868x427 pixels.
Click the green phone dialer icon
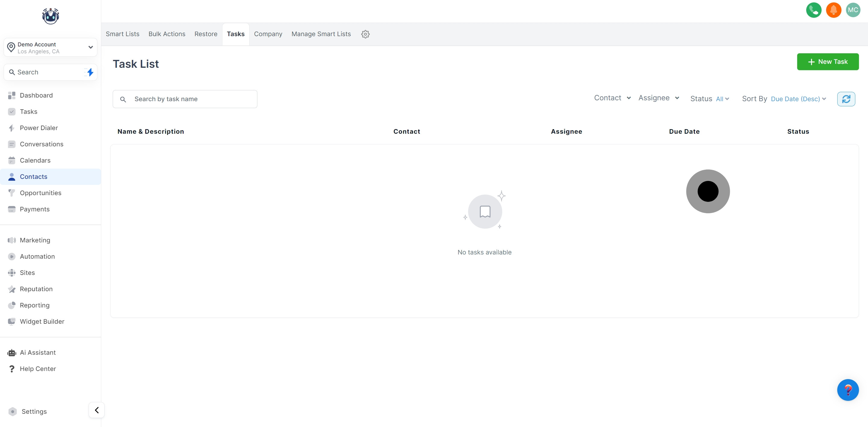coord(813,10)
